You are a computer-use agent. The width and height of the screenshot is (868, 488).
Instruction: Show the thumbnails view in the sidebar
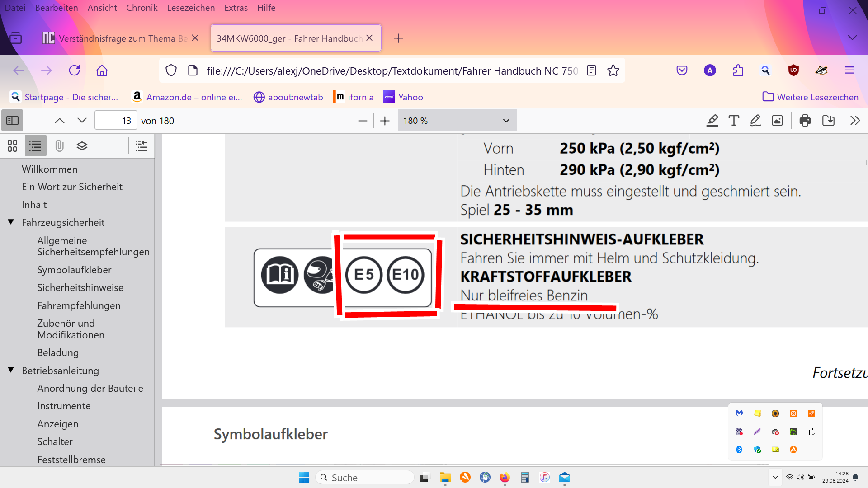pos(13,145)
